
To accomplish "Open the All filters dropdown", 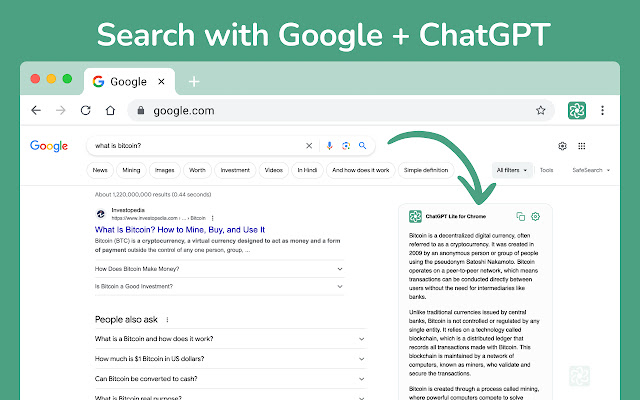I will click(x=512, y=170).
